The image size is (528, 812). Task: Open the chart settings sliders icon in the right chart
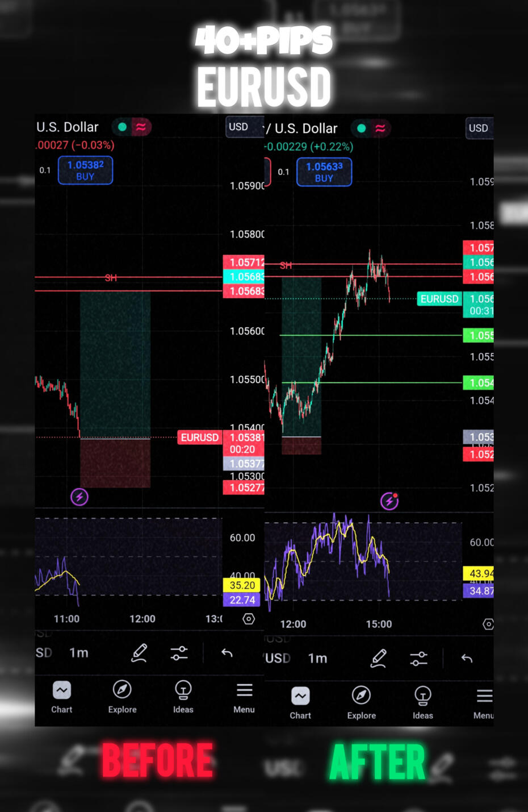tap(418, 659)
